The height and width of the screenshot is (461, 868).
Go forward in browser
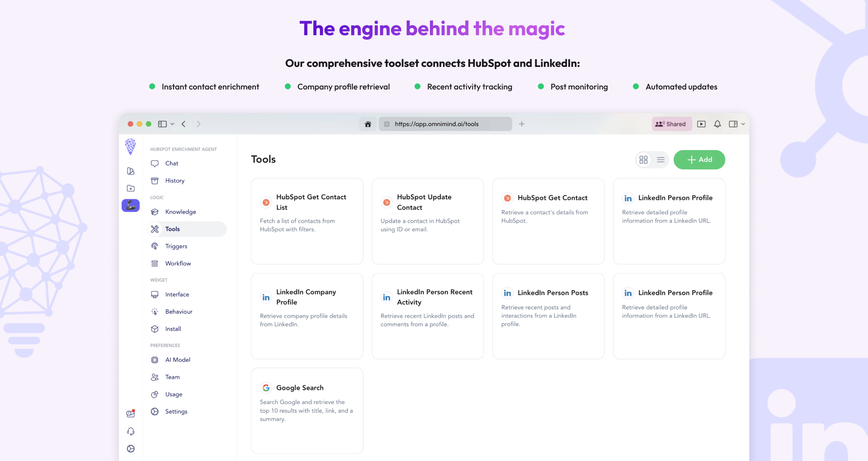coord(198,124)
